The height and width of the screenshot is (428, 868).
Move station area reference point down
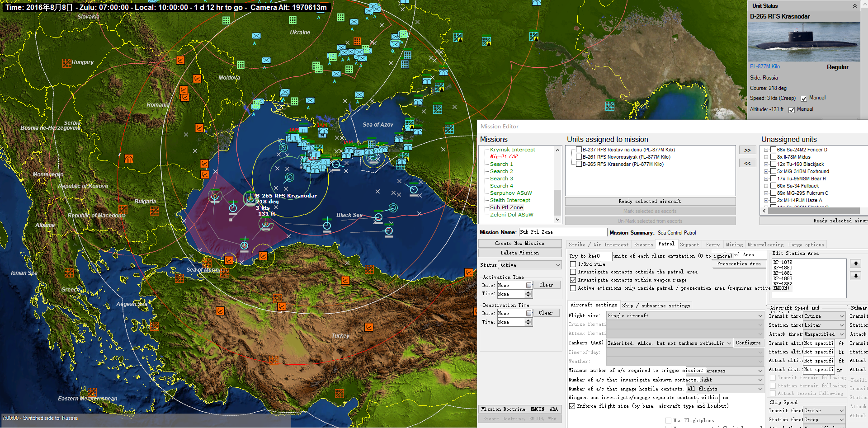point(855,276)
